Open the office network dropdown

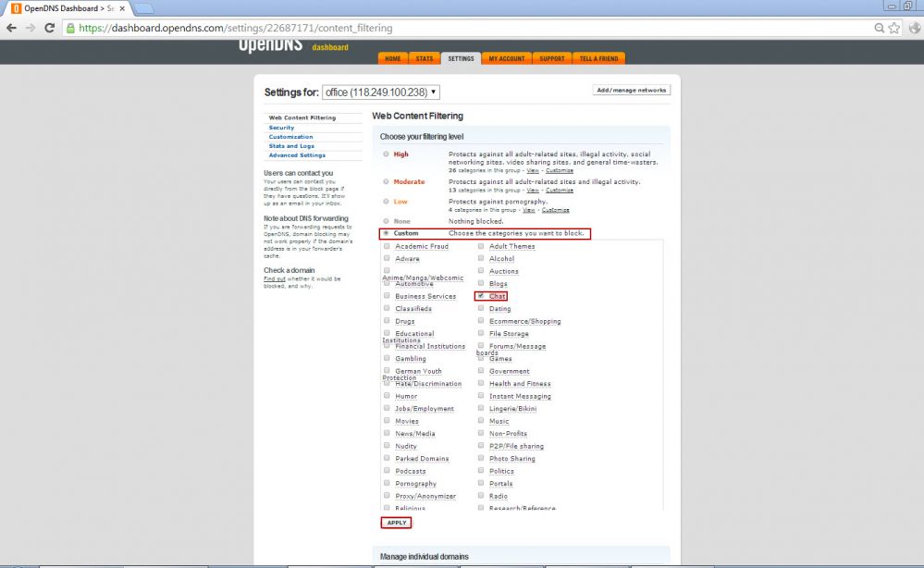coord(381,93)
